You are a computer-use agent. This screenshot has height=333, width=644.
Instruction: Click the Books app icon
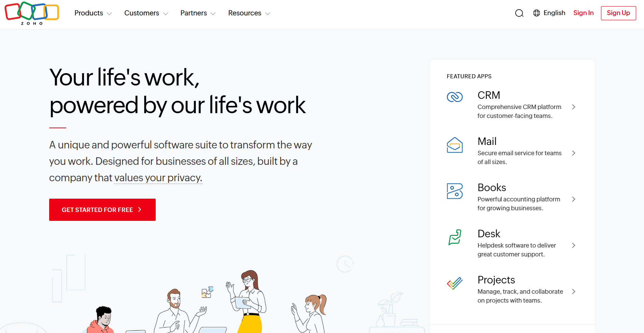[454, 191]
